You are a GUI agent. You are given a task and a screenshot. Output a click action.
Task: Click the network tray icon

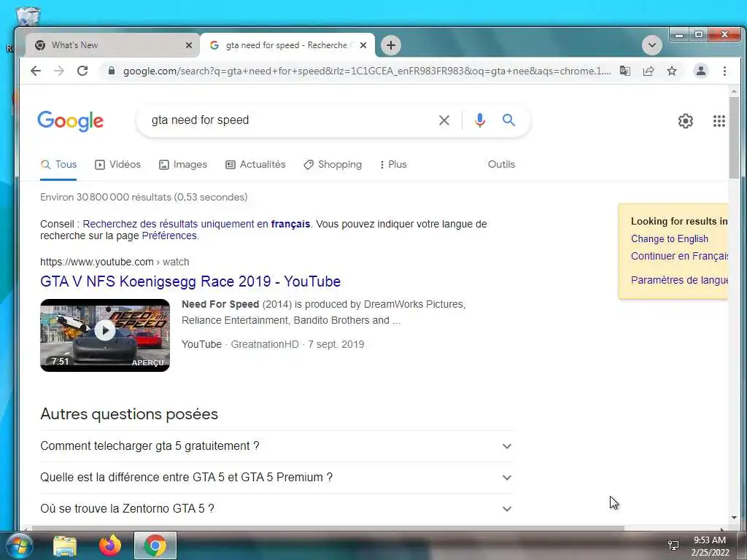coord(673,545)
